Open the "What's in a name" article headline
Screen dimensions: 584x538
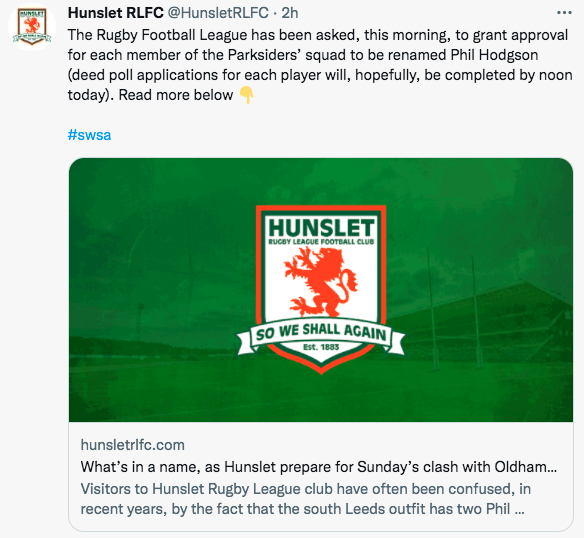pos(319,467)
